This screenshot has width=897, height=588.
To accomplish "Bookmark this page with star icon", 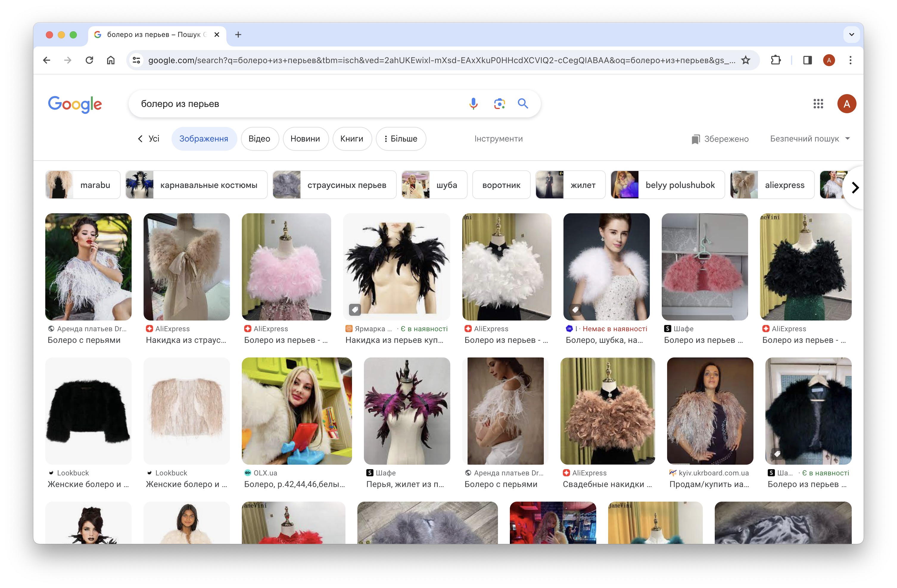I will [745, 60].
